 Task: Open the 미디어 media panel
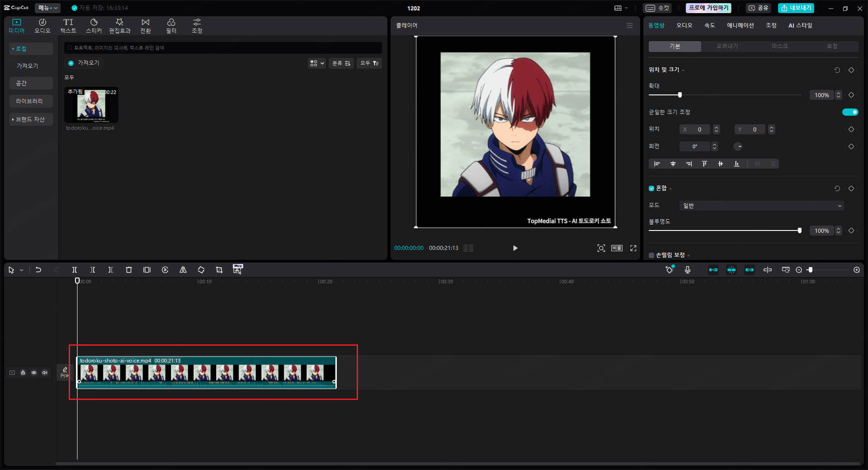click(17, 26)
